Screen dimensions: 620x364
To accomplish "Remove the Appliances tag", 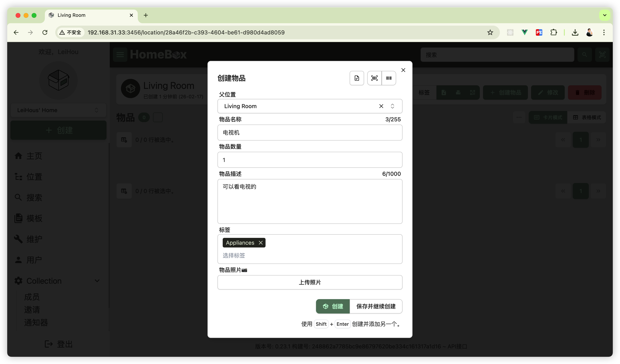I will click(261, 243).
